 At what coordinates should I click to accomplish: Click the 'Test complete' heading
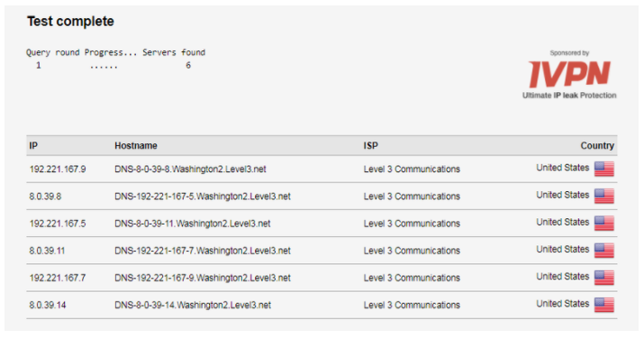point(70,22)
